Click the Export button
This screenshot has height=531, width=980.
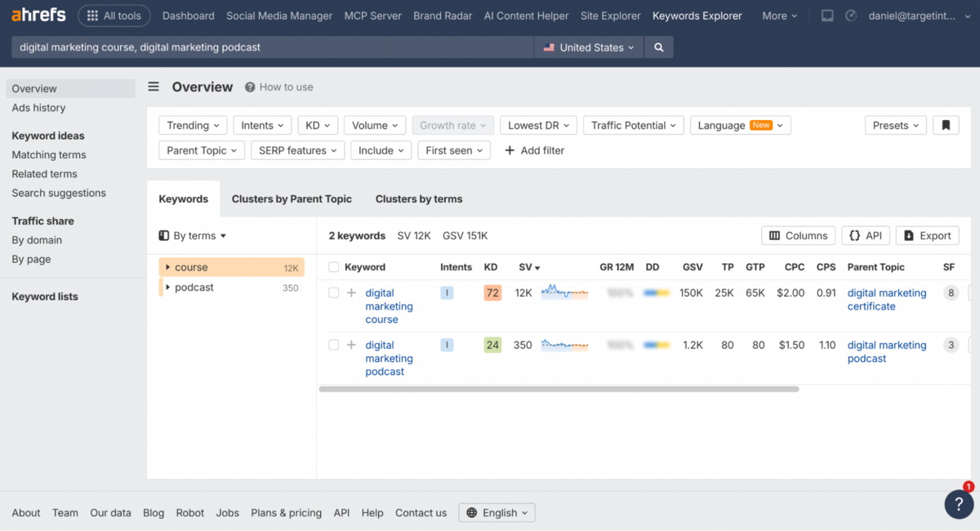pyautogui.click(x=927, y=235)
